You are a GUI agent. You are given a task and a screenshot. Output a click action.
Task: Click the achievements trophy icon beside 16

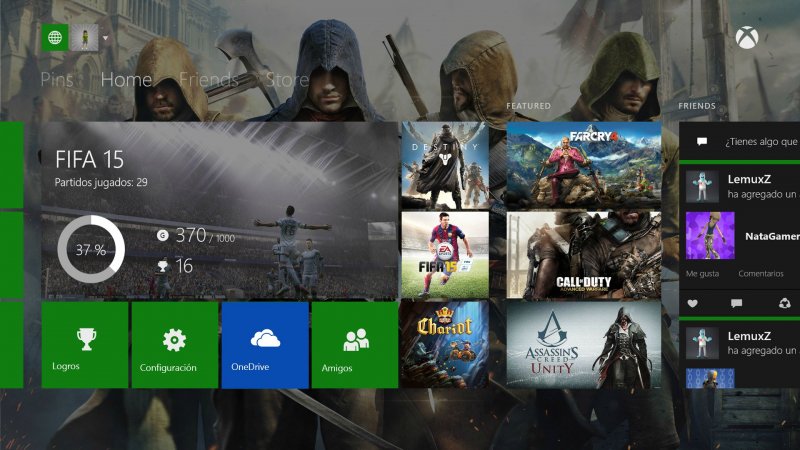click(163, 266)
